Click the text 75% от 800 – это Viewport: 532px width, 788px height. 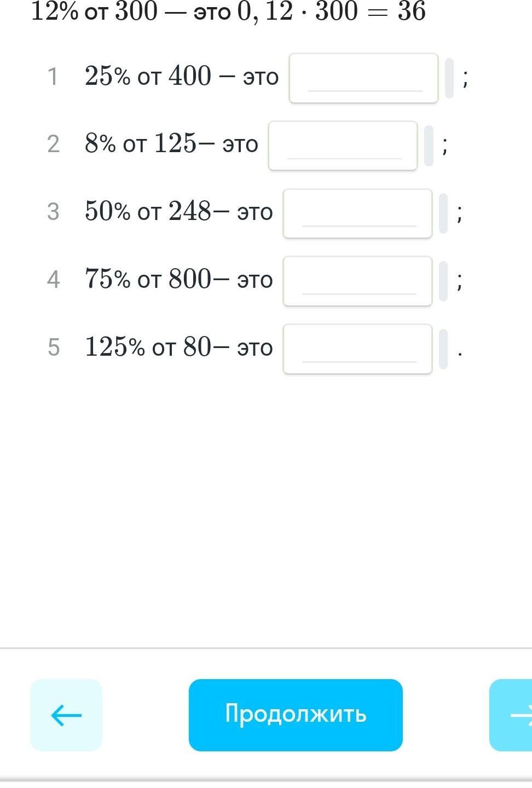[178, 279]
